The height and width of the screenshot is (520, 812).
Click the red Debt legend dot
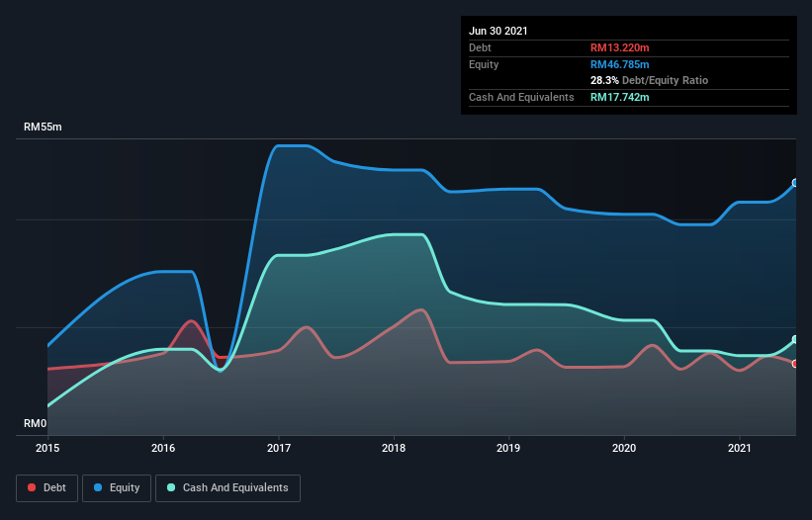pyautogui.click(x=32, y=487)
